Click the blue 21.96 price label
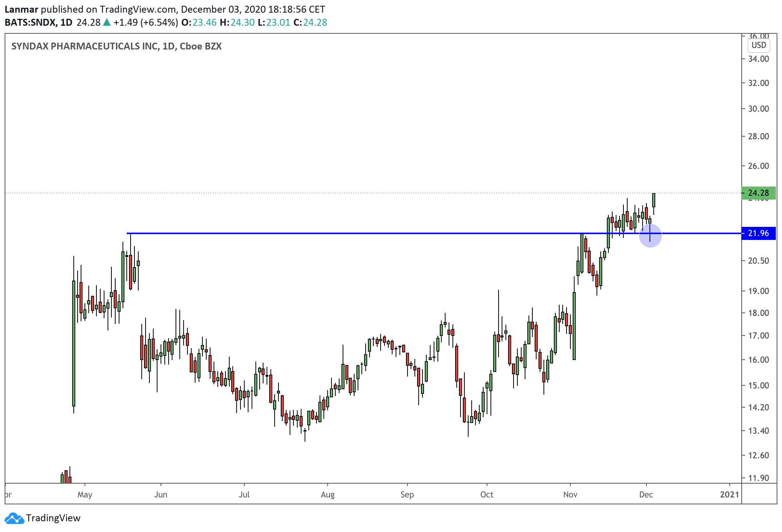 tap(758, 233)
